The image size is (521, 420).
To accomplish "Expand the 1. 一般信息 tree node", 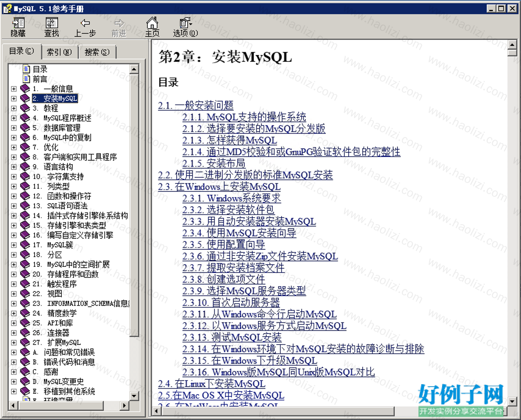I will pyautogui.click(x=14, y=89).
